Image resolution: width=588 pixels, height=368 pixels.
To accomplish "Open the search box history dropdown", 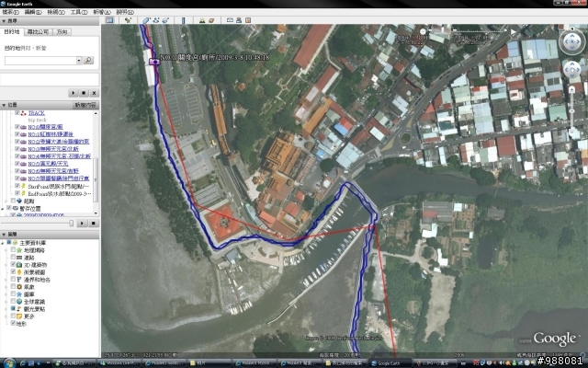I will pos(79,60).
